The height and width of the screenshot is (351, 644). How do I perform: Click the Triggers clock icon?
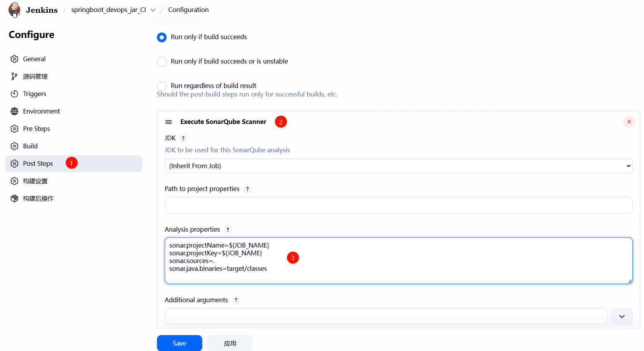14,94
